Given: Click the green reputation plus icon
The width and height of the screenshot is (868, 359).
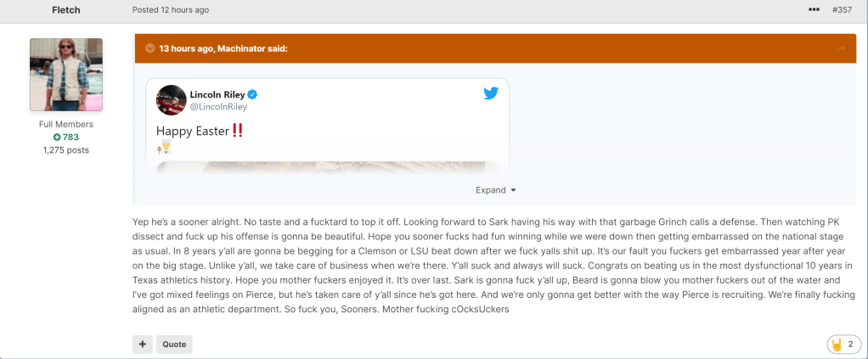Looking at the screenshot, I should click(57, 137).
